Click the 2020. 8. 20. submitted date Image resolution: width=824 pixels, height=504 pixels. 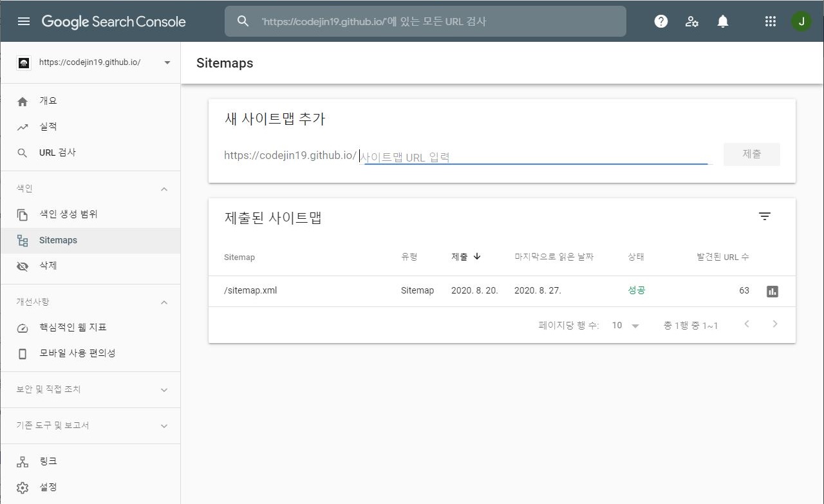[474, 290]
